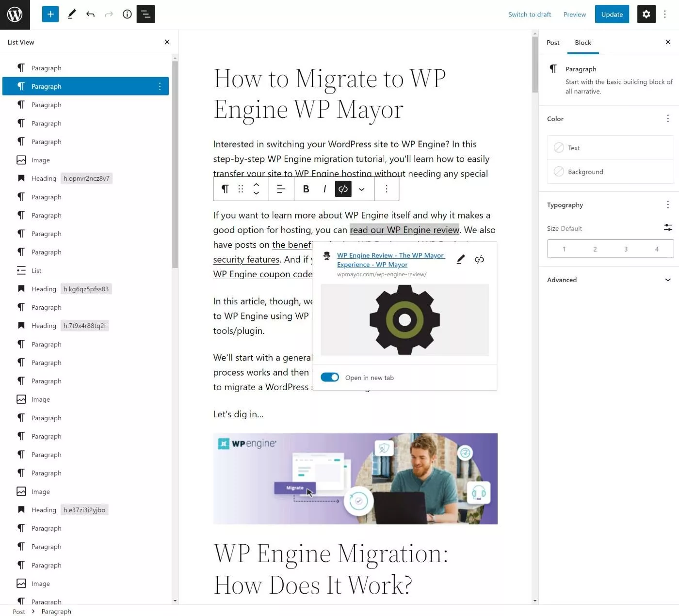Apply bold formatting from block toolbar
This screenshot has height=616, width=679.
[x=306, y=189]
